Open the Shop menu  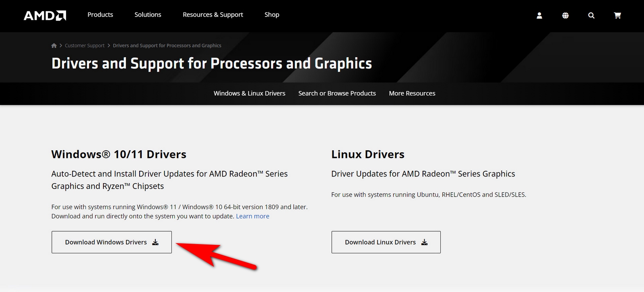pos(272,14)
